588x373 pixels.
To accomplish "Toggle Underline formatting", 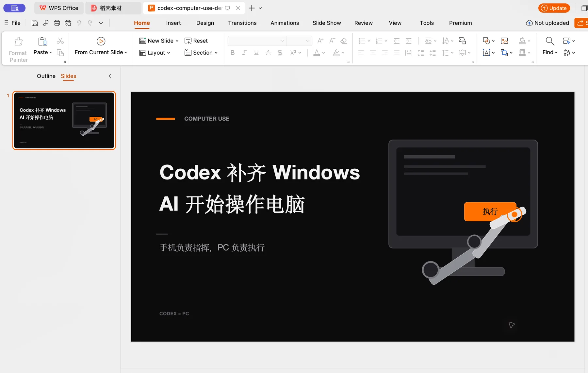I will pos(256,53).
